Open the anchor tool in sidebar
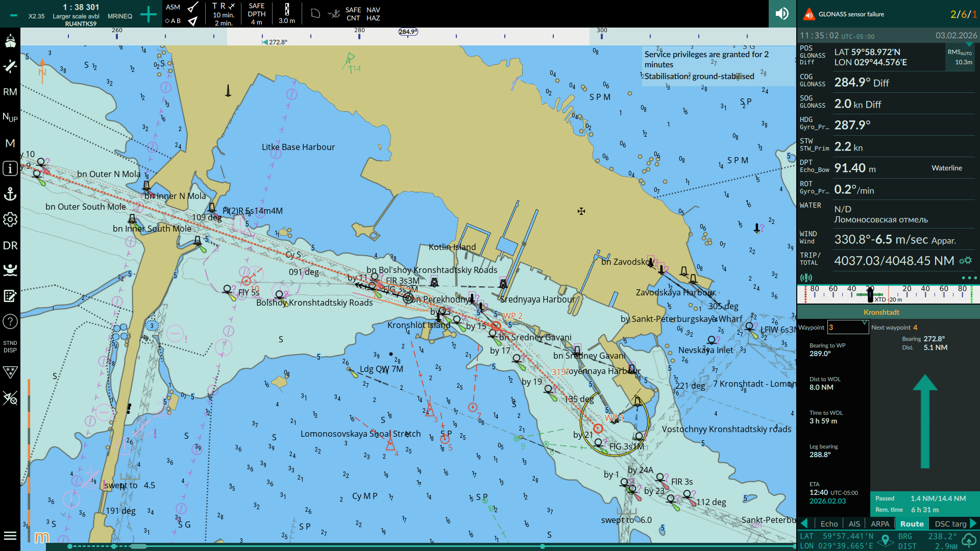This screenshot has height=551, width=980. 10,194
